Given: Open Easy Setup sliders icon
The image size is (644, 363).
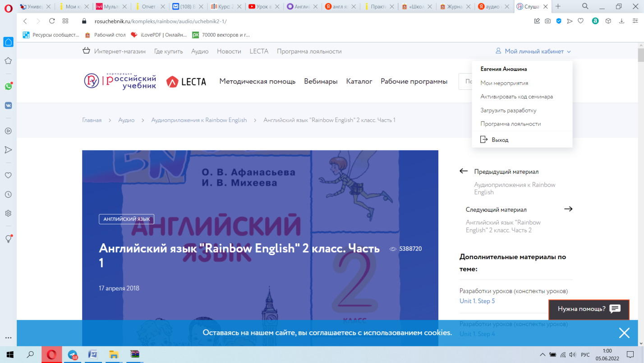Looking at the screenshot, I should (x=634, y=21).
